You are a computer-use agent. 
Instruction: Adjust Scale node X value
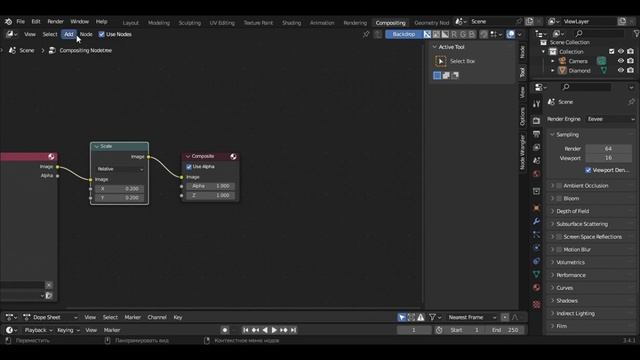click(120, 189)
